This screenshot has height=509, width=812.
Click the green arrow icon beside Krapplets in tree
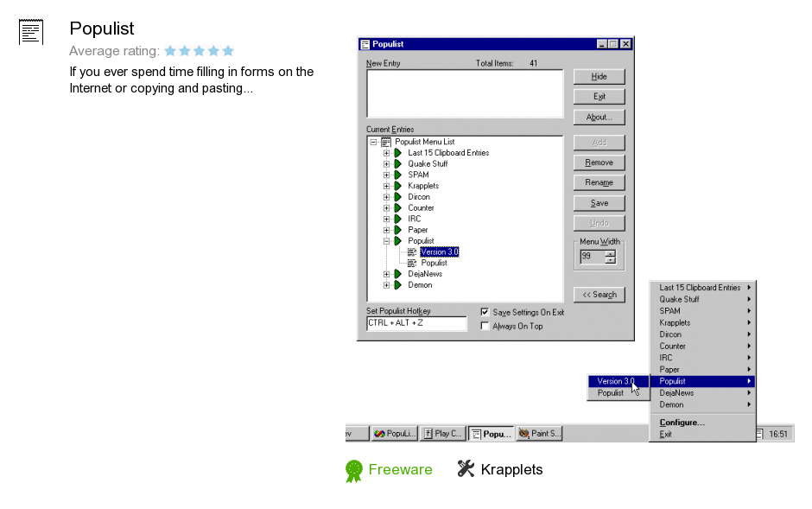[397, 186]
